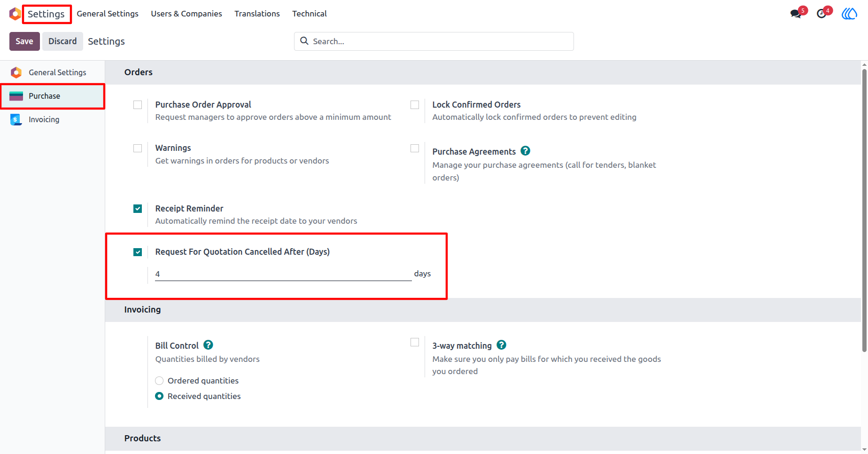Click the Orders section heading
This screenshot has height=454, width=868.
tap(139, 72)
